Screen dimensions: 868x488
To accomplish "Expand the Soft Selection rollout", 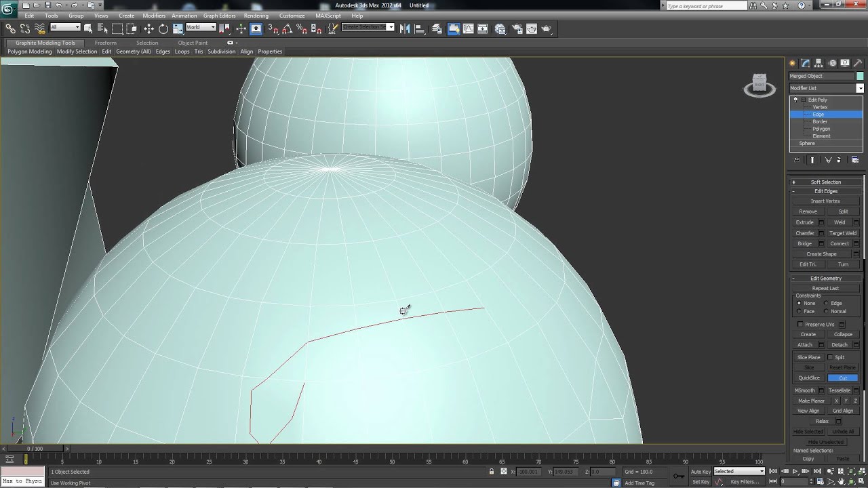I will coord(826,182).
